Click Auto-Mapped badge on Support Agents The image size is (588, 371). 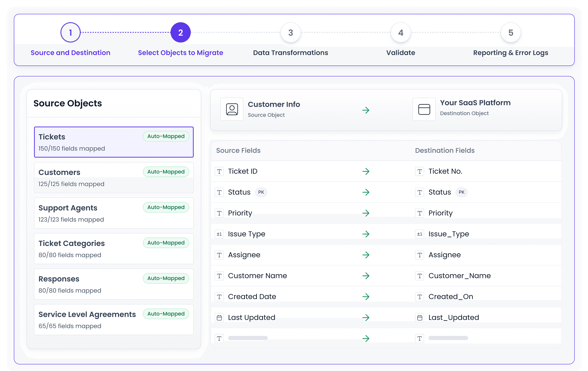[x=166, y=207]
